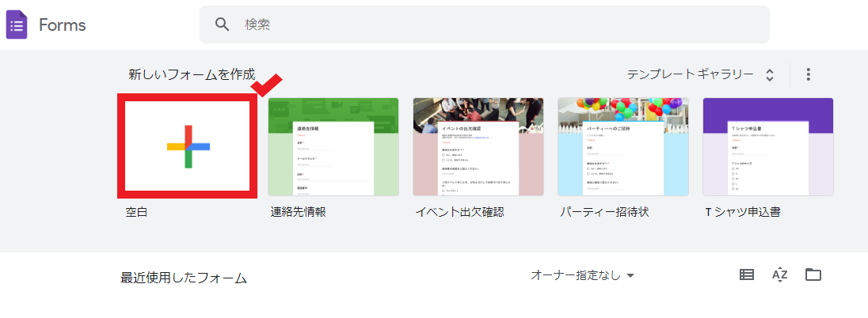Image resolution: width=868 pixels, height=318 pixels.
Task: Open the イベント出欠確認 template thumbnail
Action: tap(478, 146)
